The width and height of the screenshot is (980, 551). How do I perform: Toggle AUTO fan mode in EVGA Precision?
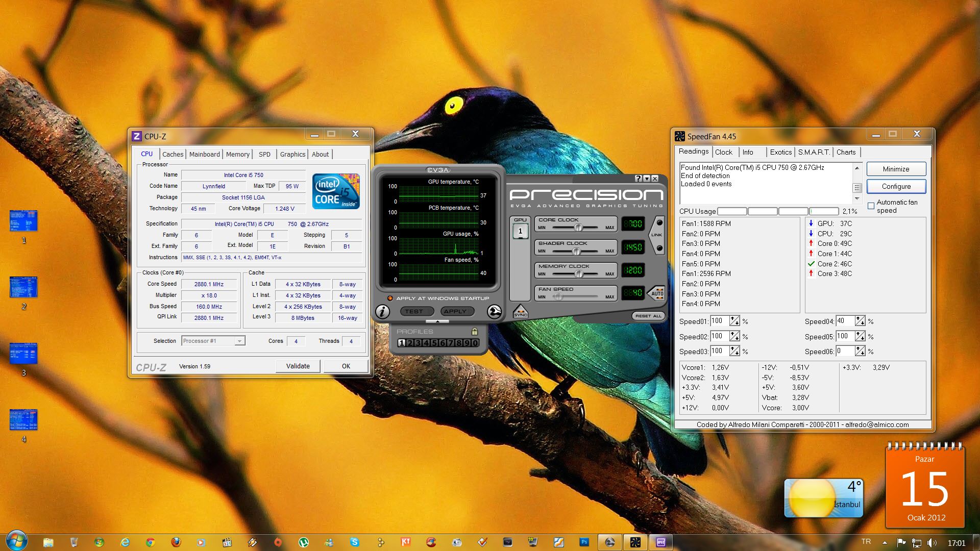coord(657,293)
